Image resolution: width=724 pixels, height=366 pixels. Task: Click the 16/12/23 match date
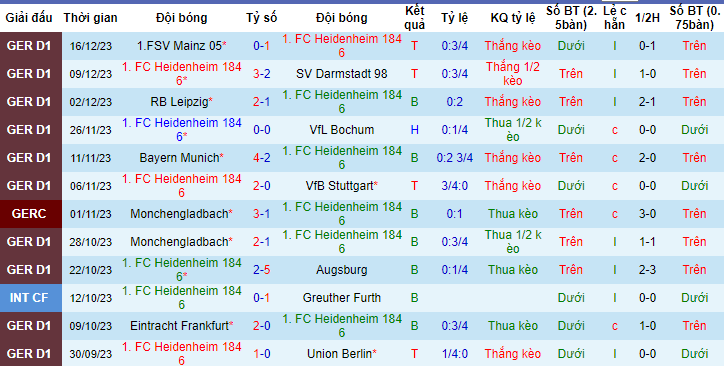(x=90, y=46)
